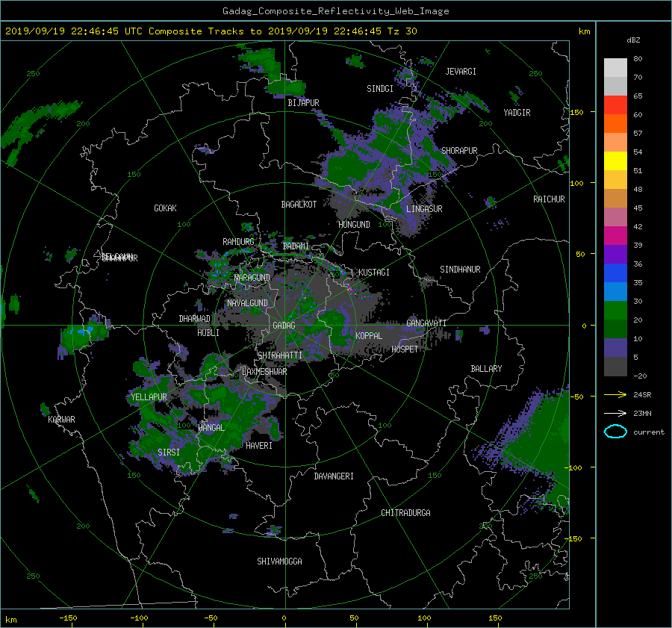Click the YADGIR city label

coord(517,112)
